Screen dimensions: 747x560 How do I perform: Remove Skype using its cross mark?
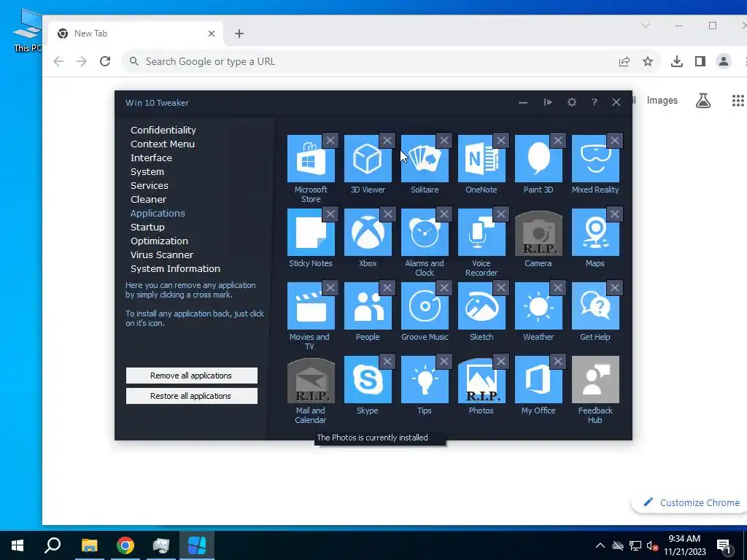pyautogui.click(x=387, y=362)
